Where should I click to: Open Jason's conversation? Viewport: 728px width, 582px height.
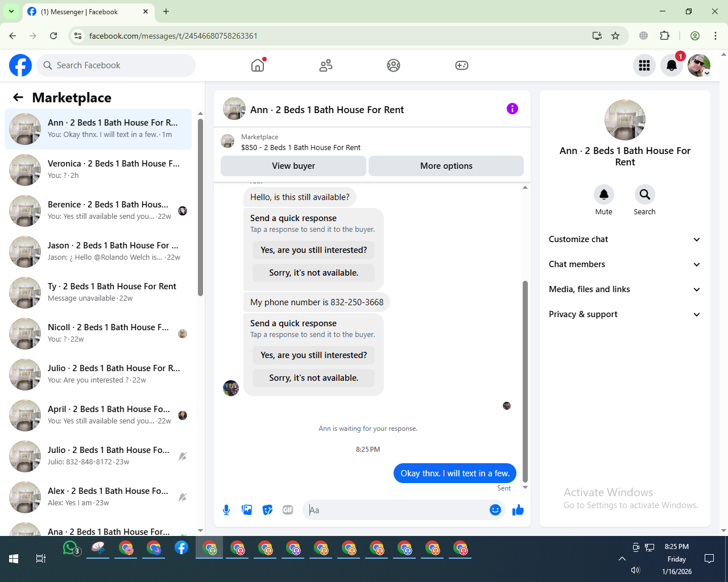[x=98, y=252]
